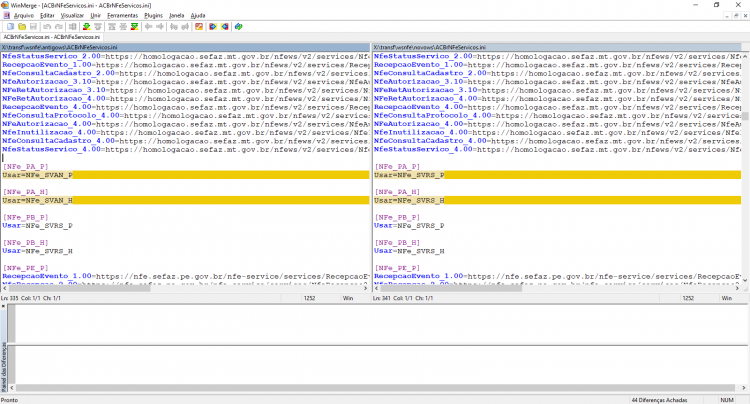The image size is (750, 404).
Task: Click the right pane horizontal scroll right arrow
Action: coord(737,288)
